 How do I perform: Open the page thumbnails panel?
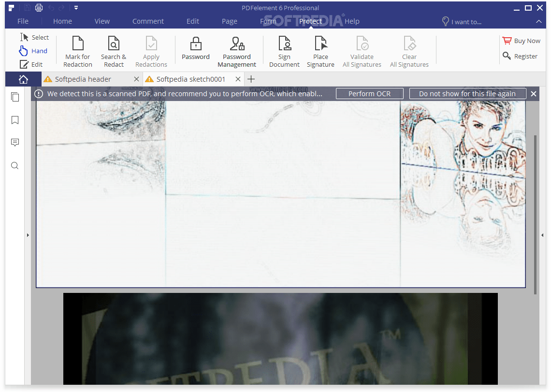tap(15, 97)
